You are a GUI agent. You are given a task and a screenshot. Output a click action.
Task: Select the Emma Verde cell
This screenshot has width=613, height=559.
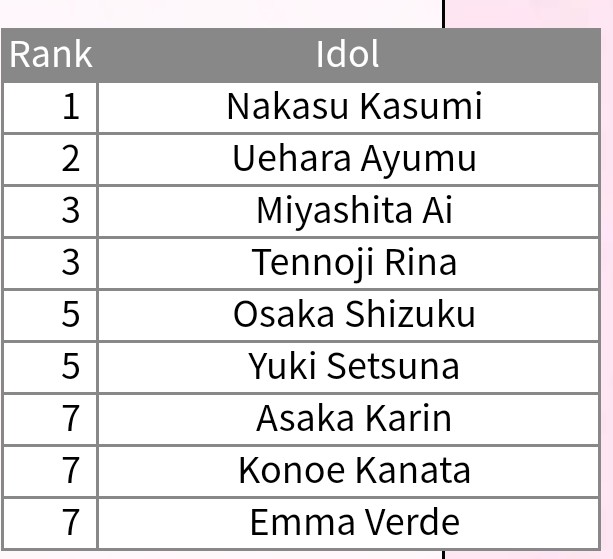[x=354, y=522]
